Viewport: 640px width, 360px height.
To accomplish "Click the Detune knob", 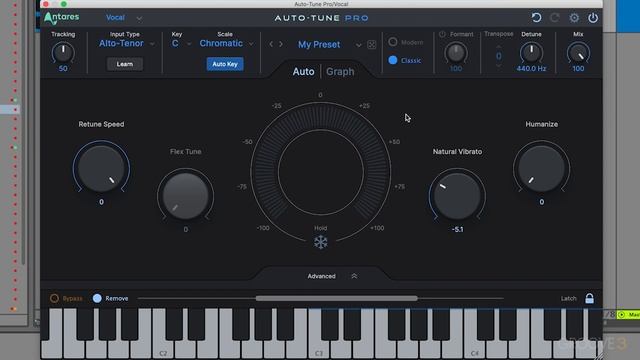I will tap(531, 53).
